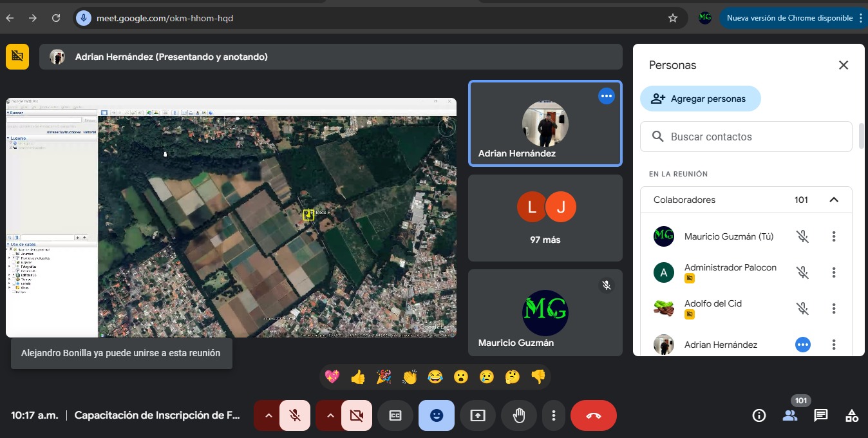Open meeting details info icon

point(759,415)
